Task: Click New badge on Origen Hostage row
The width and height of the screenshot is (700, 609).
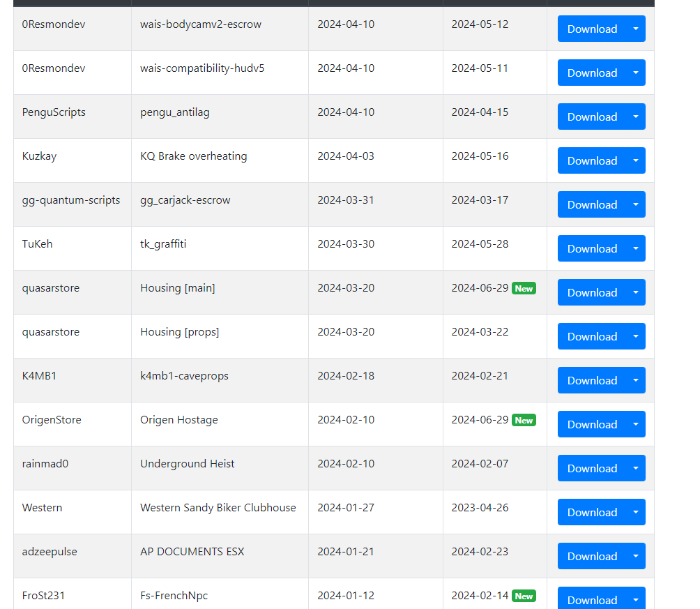Action: click(524, 421)
